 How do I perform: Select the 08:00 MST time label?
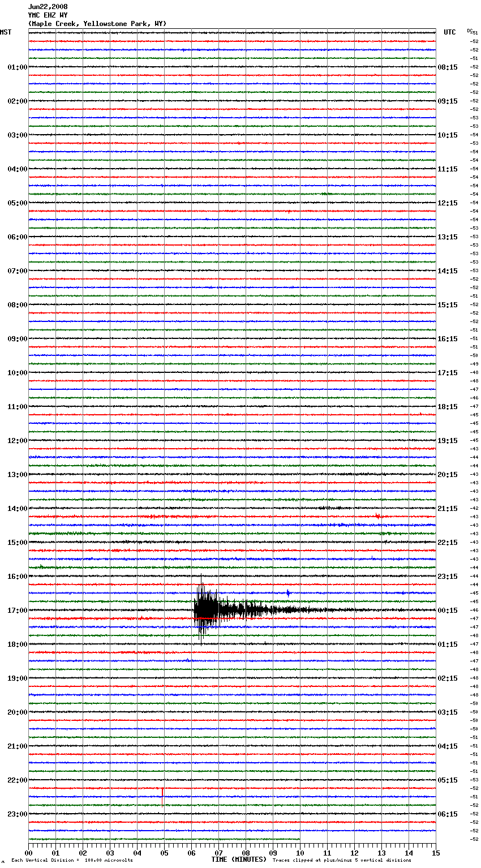18,305
